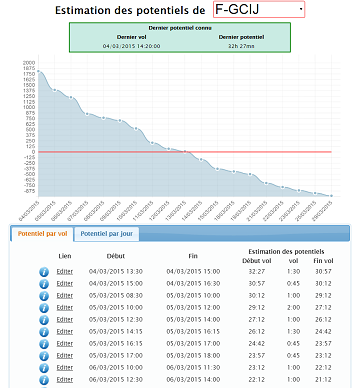Open Editer link for the 05/03/2015 08:30 flight

tap(65, 296)
